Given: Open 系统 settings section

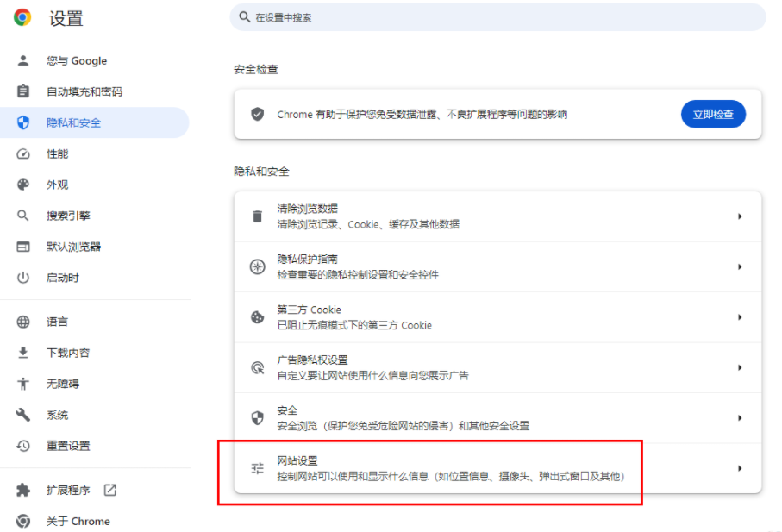Looking at the screenshot, I should [x=95, y=415].
